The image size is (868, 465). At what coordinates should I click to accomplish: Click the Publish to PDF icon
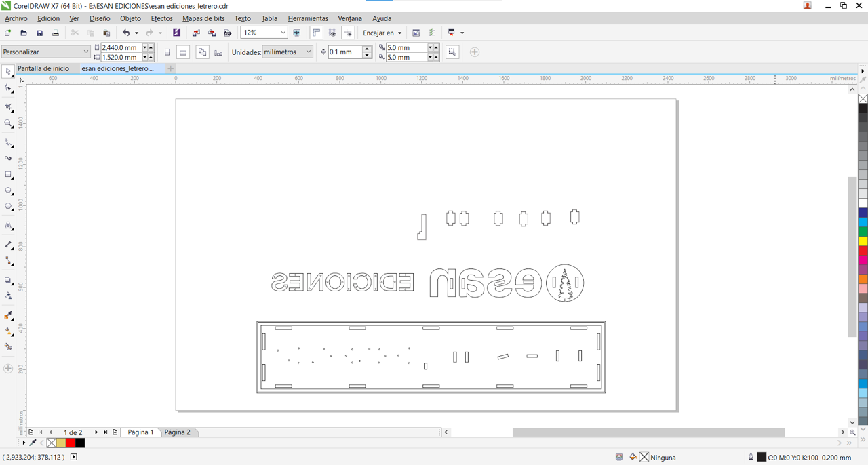tap(228, 33)
